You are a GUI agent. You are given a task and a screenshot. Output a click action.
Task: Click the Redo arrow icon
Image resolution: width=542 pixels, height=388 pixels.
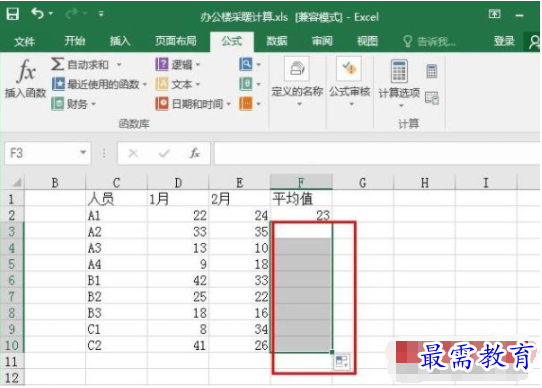72,14
